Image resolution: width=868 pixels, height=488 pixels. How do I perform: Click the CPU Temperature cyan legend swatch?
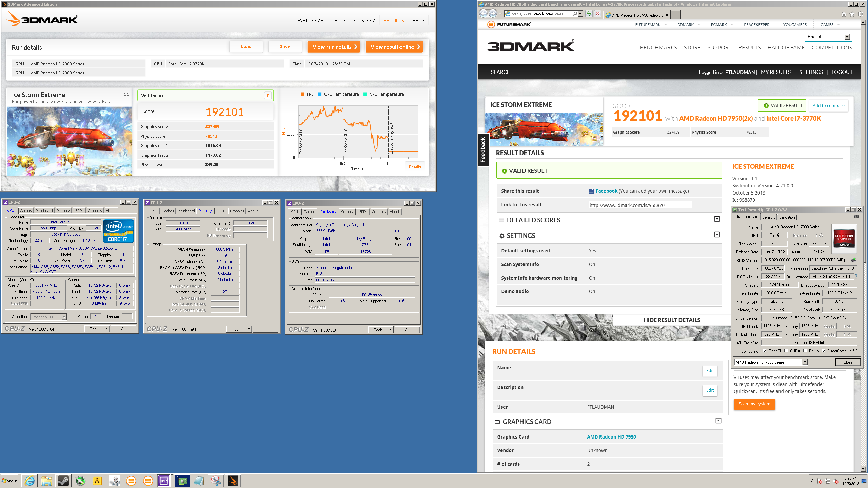coord(365,94)
